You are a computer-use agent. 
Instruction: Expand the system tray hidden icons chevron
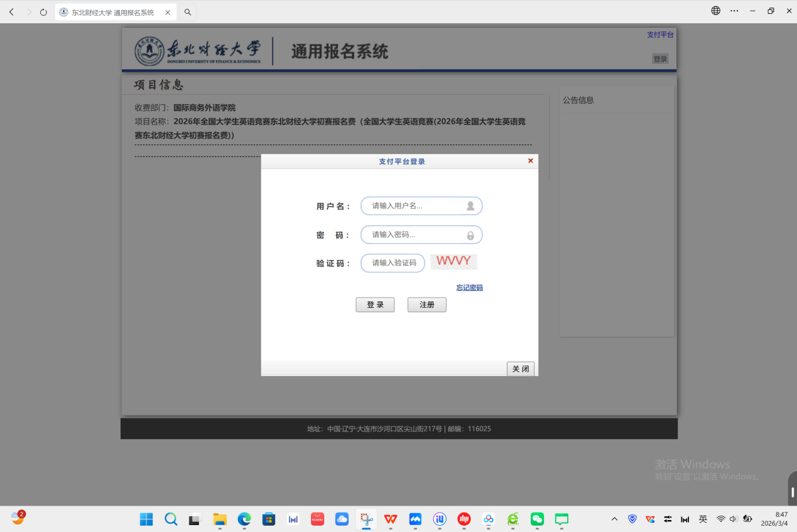coord(614,519)
